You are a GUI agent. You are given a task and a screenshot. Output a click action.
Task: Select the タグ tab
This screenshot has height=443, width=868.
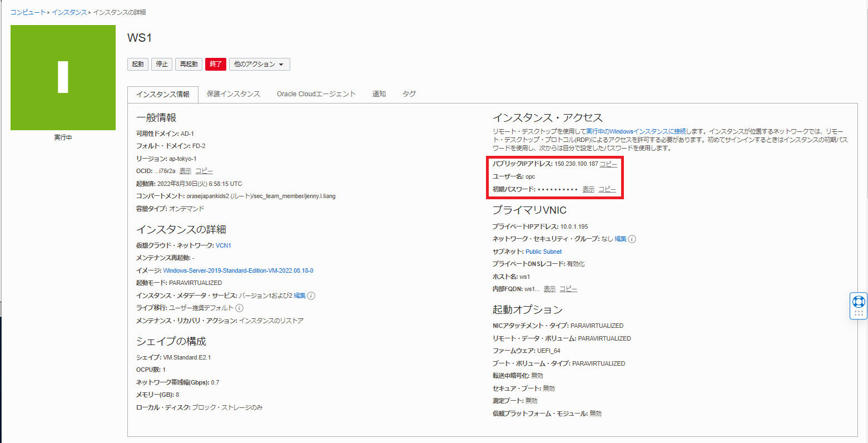point(409,94)
